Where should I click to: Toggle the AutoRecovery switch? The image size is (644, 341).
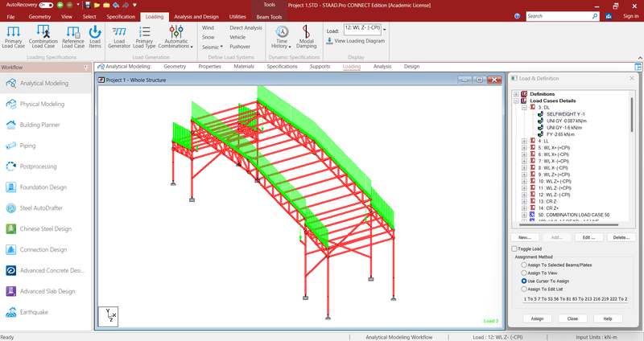[46, 6]
